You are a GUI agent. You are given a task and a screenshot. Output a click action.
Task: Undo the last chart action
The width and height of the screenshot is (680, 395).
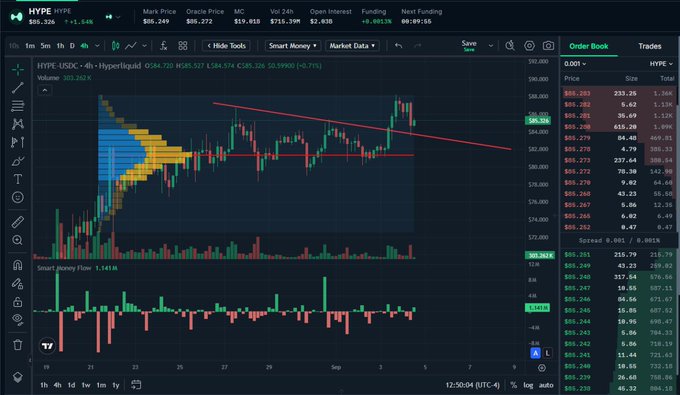pyautogui.click(x=399, y=46)
